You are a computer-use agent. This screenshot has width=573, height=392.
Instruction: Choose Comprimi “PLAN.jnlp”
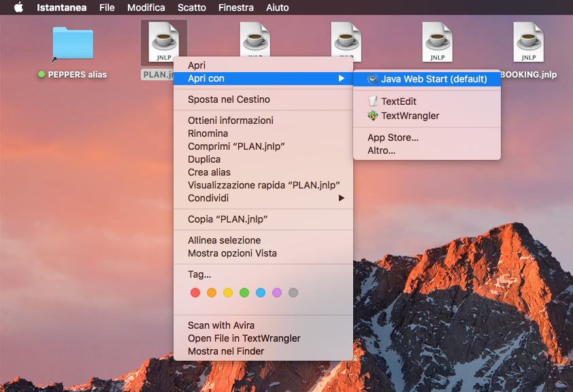click(263, 146)
